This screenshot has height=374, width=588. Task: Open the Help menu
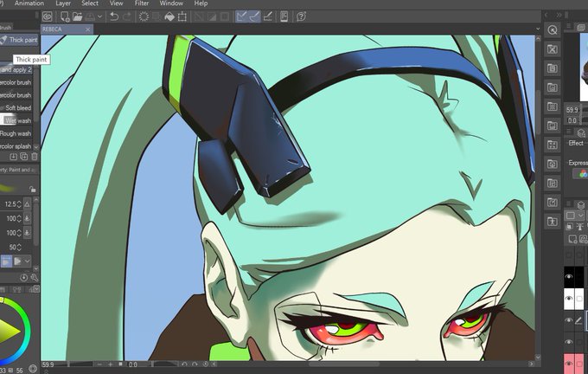click(x=201, y=3)
